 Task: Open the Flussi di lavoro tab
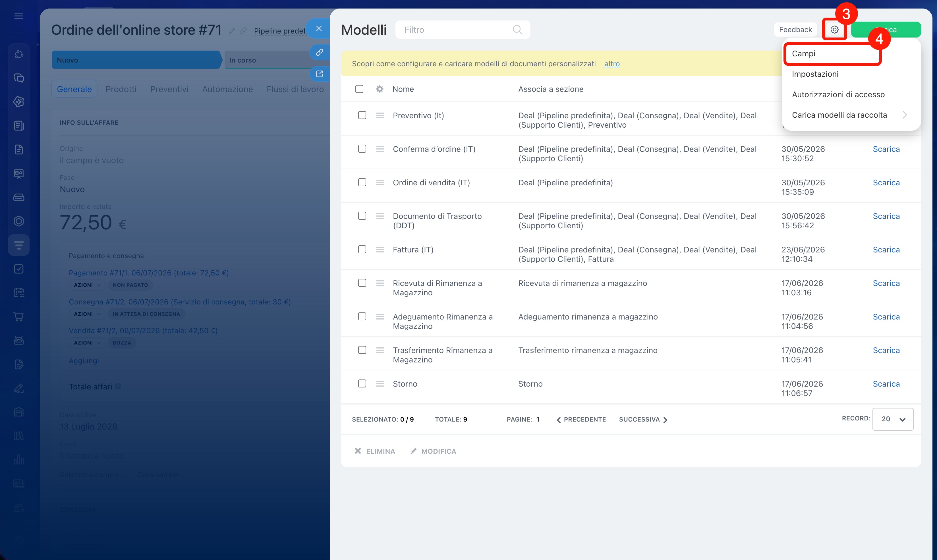pyautogui.click(x=295, y=89)
